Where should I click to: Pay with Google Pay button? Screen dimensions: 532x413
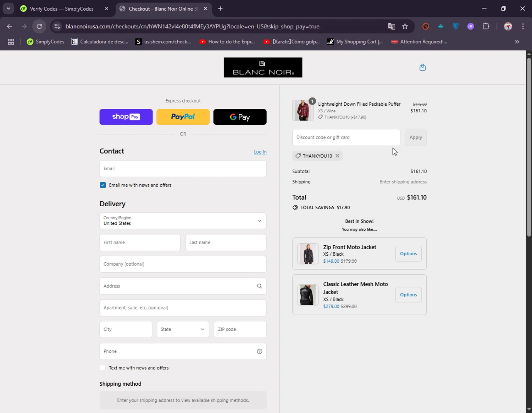pyautogui.click(x=240, y=117)
